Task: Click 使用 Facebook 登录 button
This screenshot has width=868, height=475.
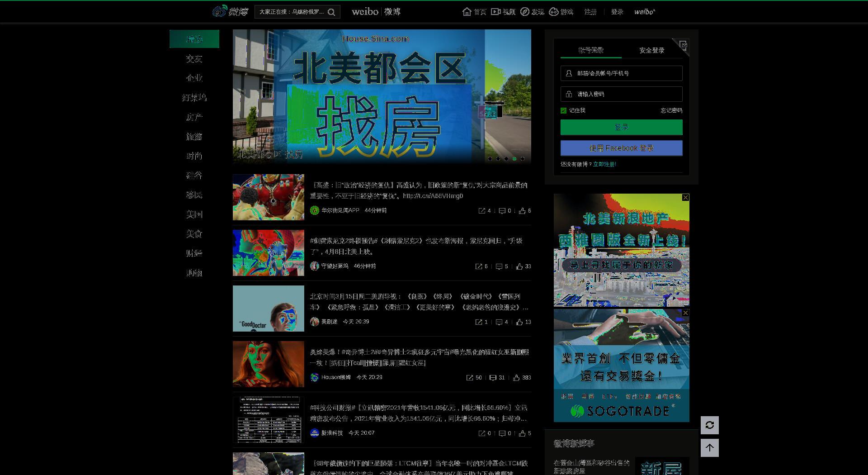Action: 622,148
